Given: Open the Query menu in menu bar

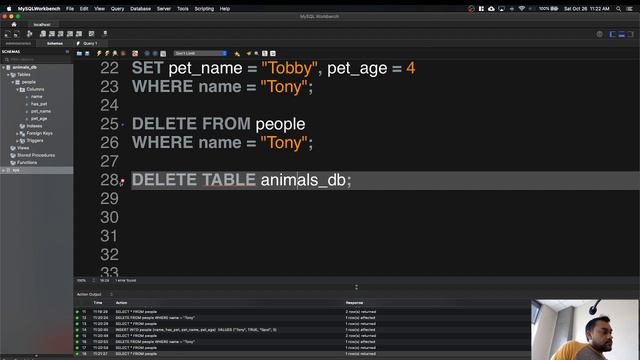Looking at the screenshot, I should [x=117, y=9].
